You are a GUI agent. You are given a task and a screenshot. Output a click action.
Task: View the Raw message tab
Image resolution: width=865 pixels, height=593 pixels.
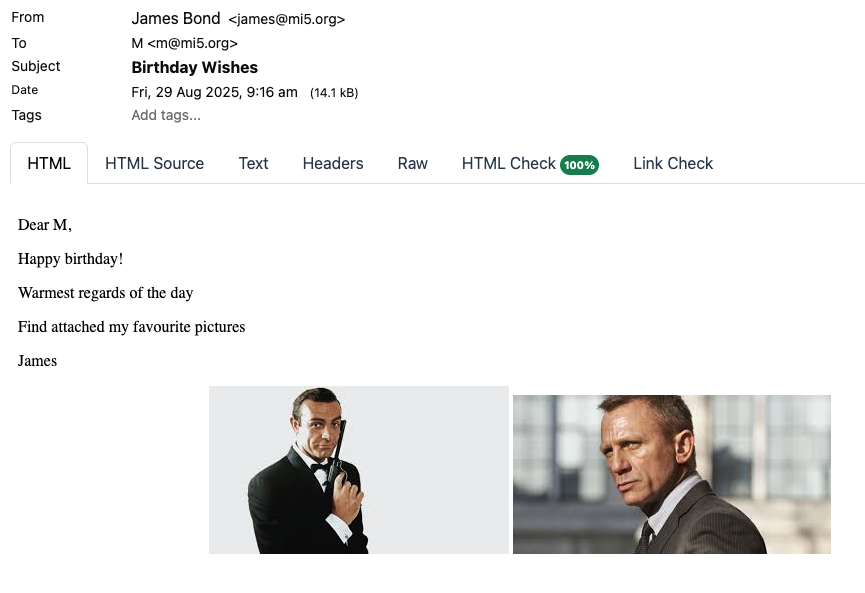click(412, 163)
